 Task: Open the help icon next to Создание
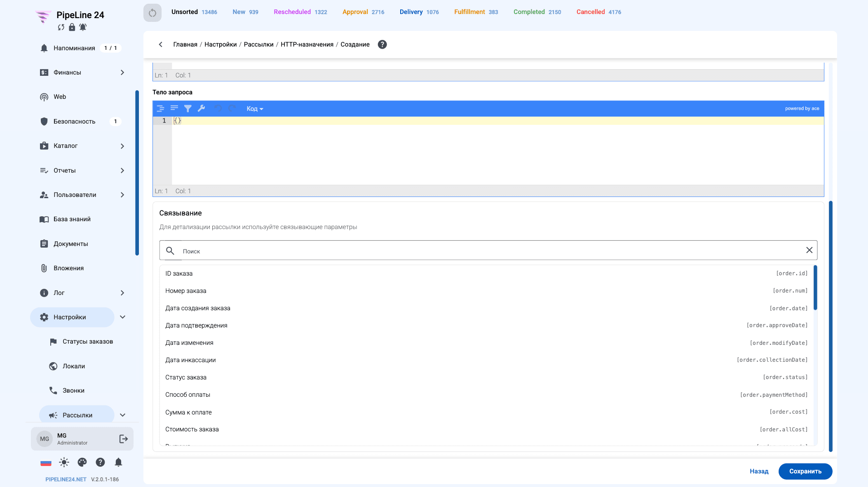click(382, 44)
